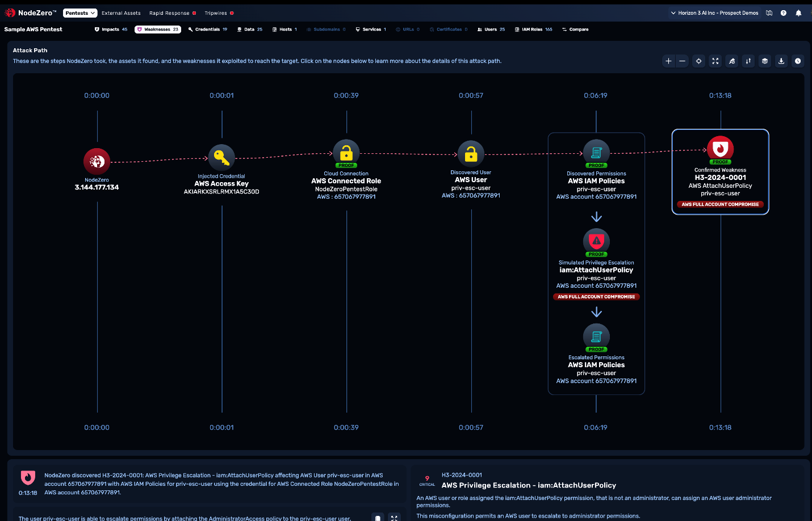Copy the proof text with copy icon
Viewport: 812px width, 521px height.
pyautogui.click(x=378, y=518)
